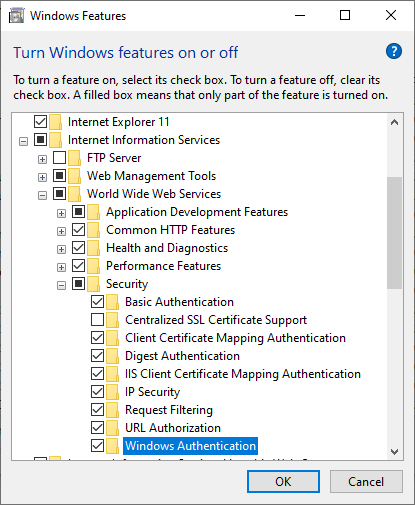The height and width of the screenshot is (505, 415).
Task: Click the Internet Explorer 11 folder icon
Action: [55, 122]
